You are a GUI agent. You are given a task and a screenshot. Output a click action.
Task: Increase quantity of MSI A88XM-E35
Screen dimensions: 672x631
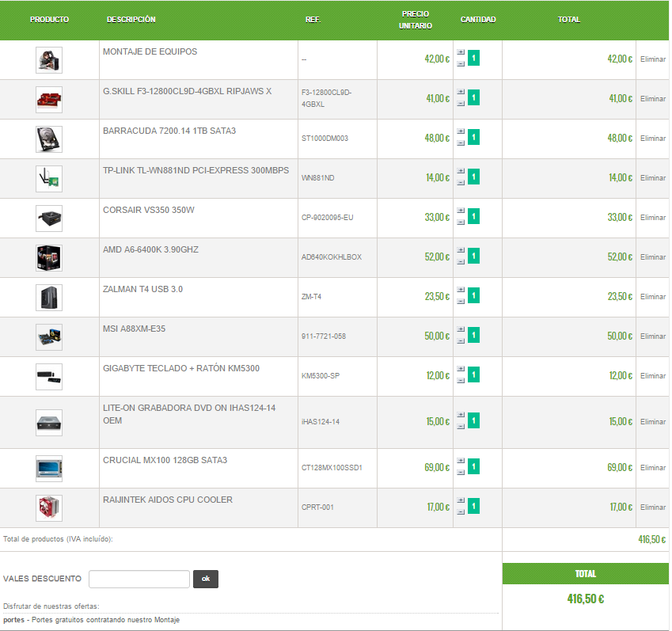pyautogui.click(x=461, y=329)
